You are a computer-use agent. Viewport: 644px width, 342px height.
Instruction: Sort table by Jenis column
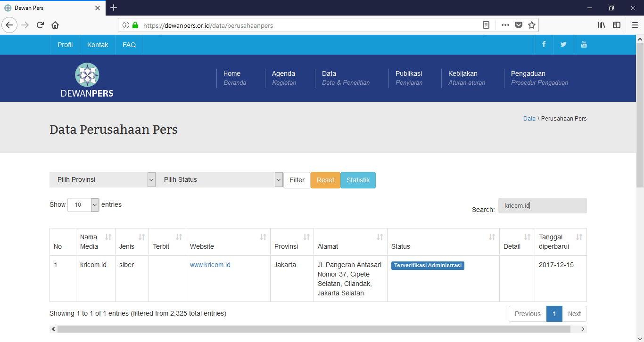(132, 242)
